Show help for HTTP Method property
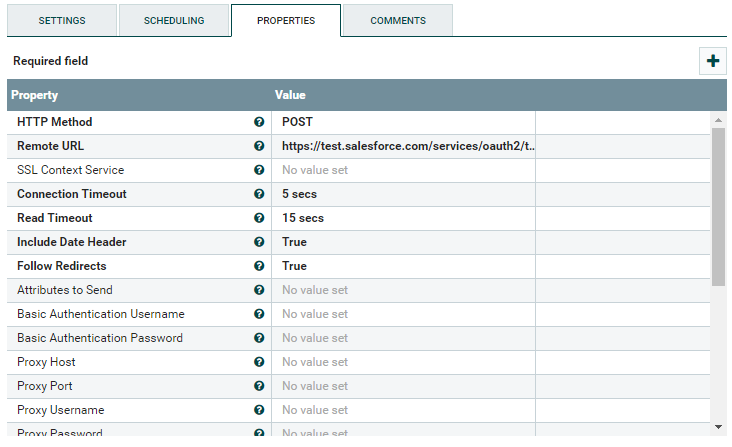 pyautogui.click(x=259, y=122)
